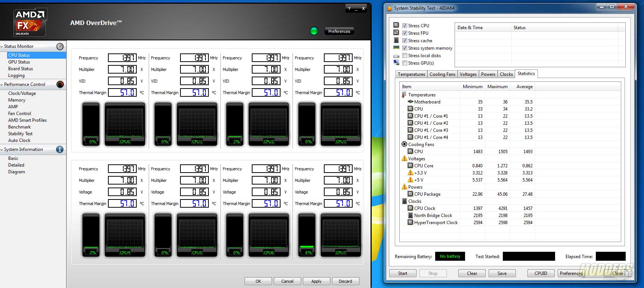Open Auto Clock in the sidebar
Viewport: 644px width, 288px height.
tap(19, 140)
